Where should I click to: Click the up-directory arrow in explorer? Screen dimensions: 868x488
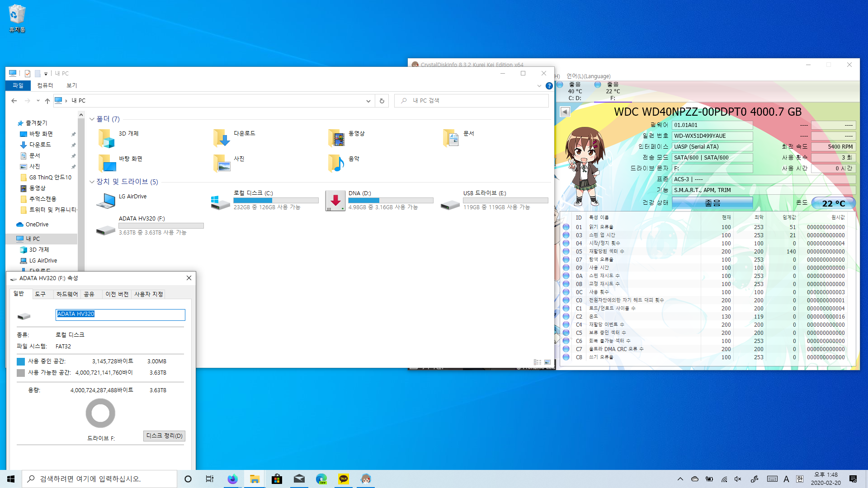(x=47, y=101)
